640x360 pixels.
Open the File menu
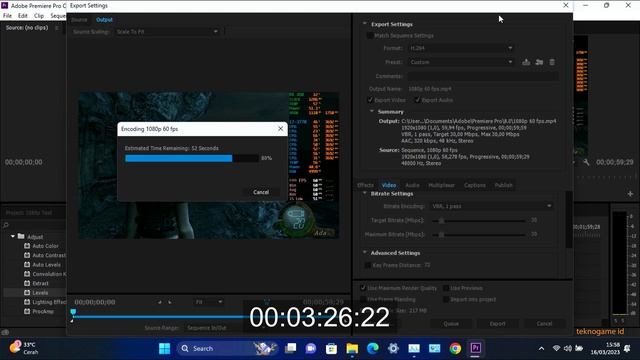coord(7,16)
